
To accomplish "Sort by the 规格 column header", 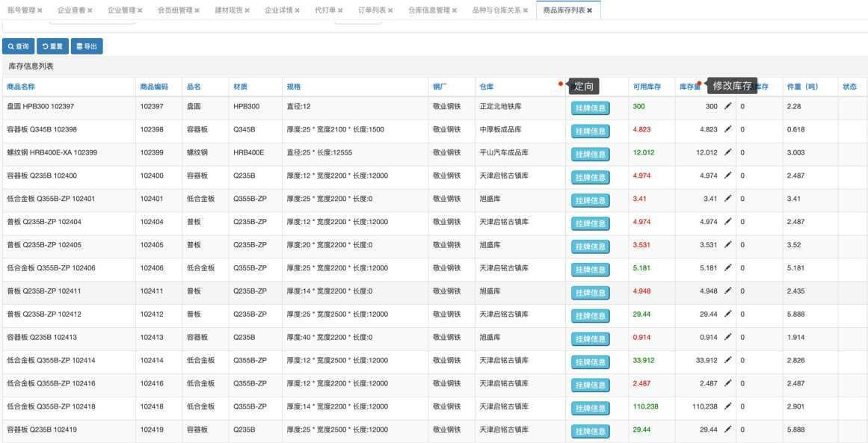I will pyautogui.click(x=293, y=87).
